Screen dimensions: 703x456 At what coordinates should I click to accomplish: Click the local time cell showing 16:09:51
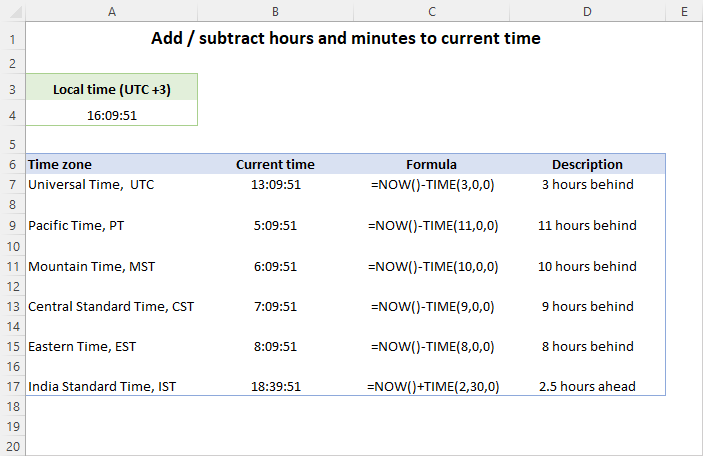(112, 115)
